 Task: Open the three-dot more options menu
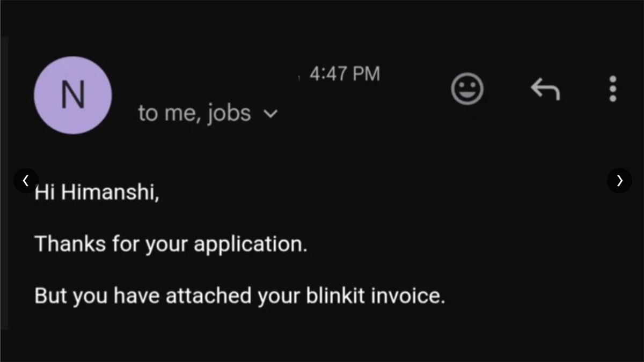pyautogui.click(x=613, y=89)
